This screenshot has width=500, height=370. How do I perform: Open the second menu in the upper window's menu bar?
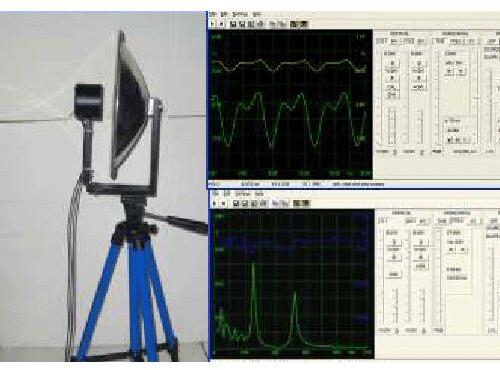224,14
